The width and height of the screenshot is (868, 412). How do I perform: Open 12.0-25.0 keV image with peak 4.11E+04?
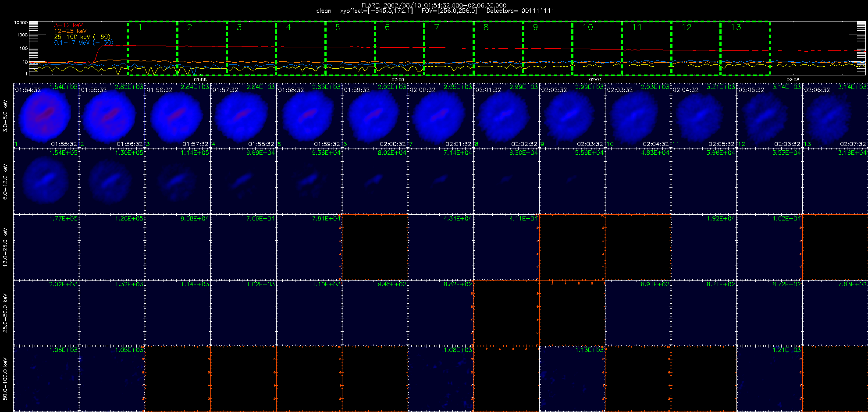506,247
